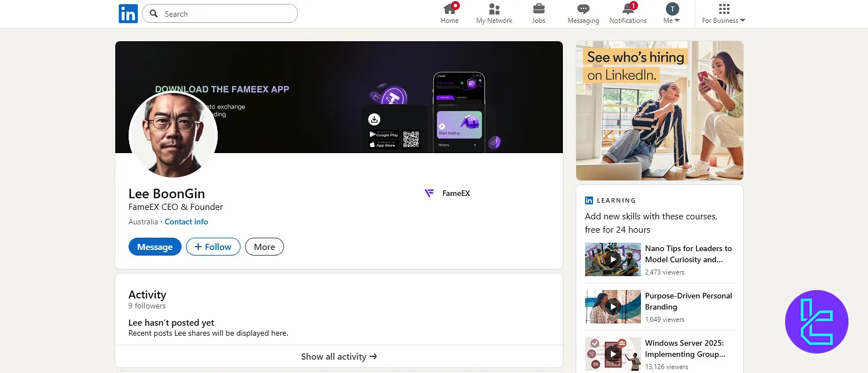Open the FameEX company link text
Screen dimensions: 868x373
click(456, 193)
